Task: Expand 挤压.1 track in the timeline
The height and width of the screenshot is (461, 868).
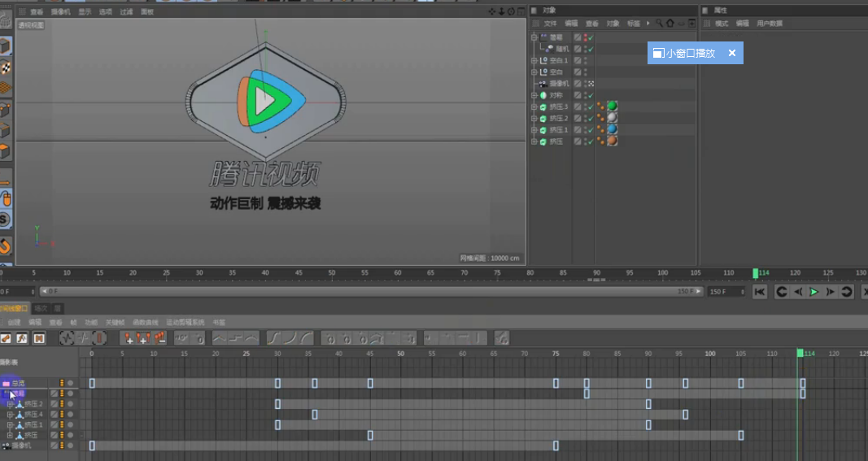Action: [10, 425]
